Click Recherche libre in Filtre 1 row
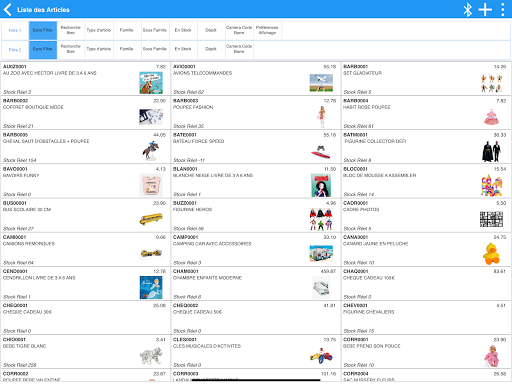 71,30
